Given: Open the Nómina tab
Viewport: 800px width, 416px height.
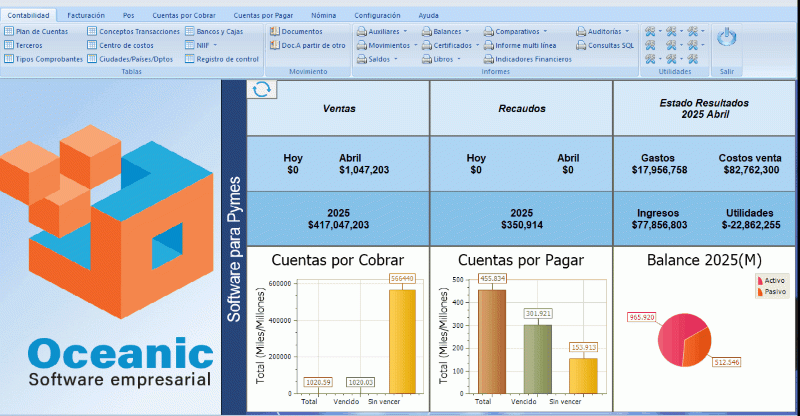Looking at the screenshot, I should pos(323,16).
